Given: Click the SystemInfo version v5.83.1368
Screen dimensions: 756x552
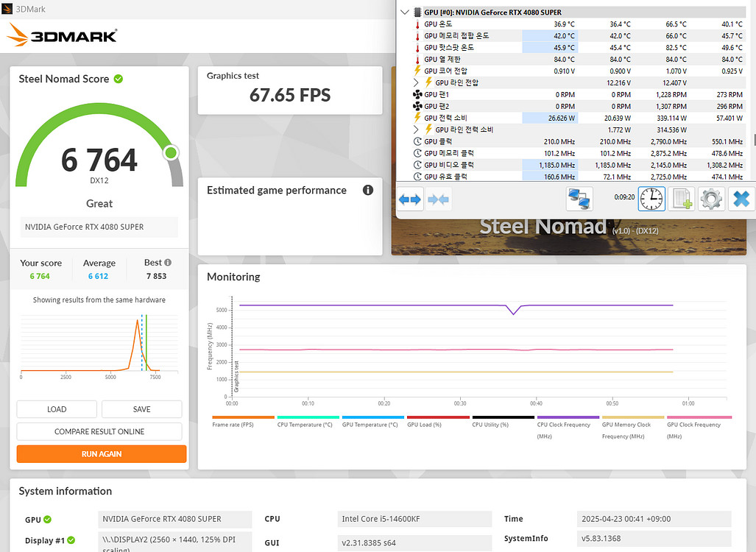Looking at the screenshot, I should click(x=654, y=539).
